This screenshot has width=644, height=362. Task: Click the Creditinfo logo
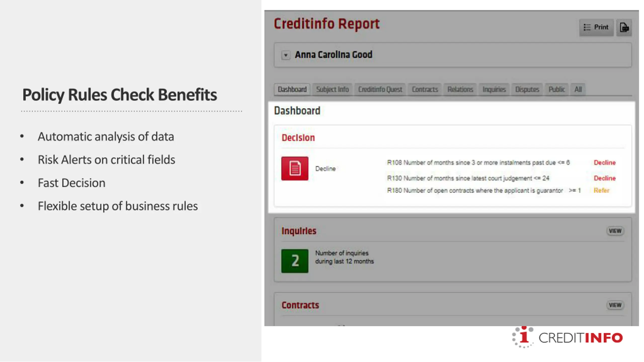pos(568,337)
